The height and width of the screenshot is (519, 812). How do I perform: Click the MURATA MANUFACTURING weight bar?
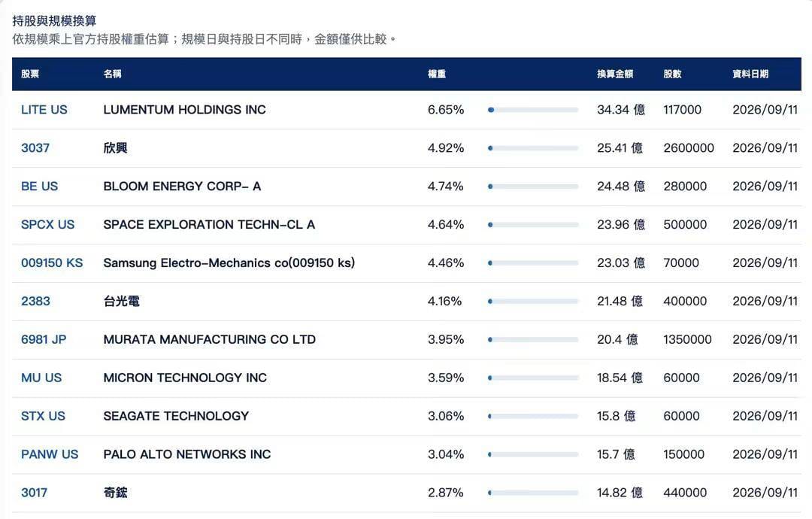533,340
